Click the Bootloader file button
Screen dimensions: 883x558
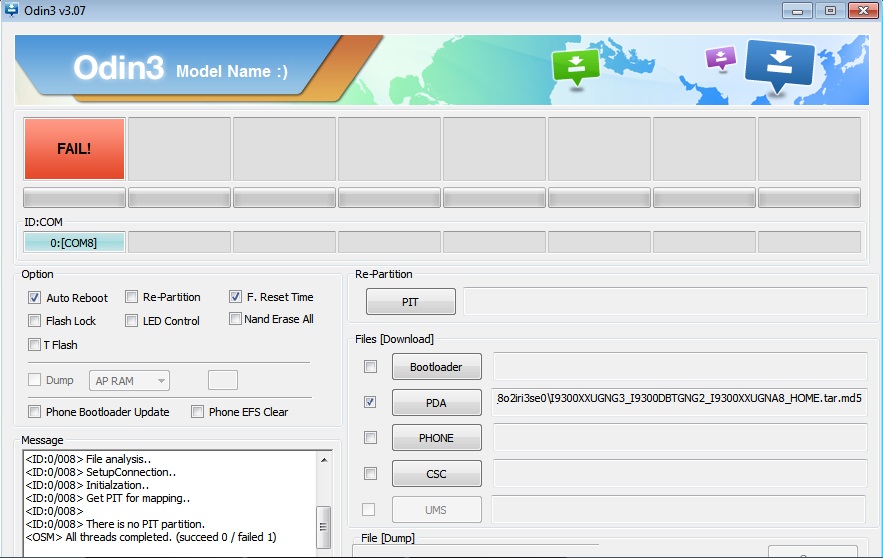pyautogui.click(x=436, y=367)
